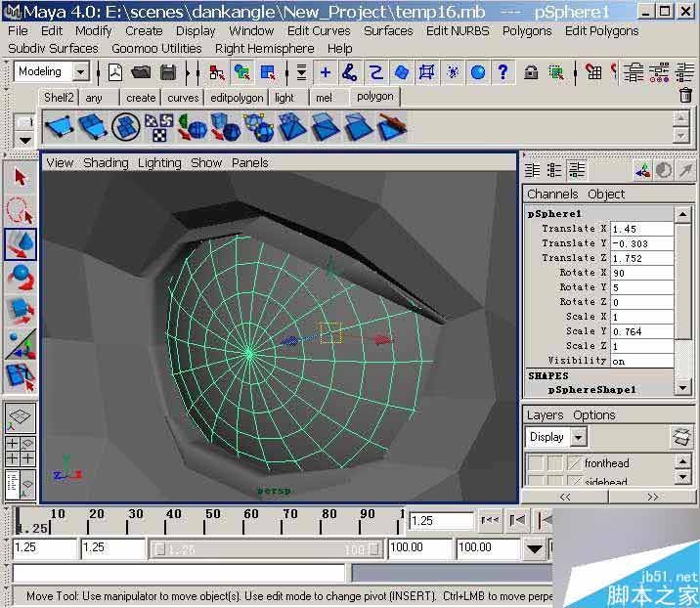Collapse file toolbar section handle
The height and width of the screenshot is (608, 700).
[x=98, y=72]
